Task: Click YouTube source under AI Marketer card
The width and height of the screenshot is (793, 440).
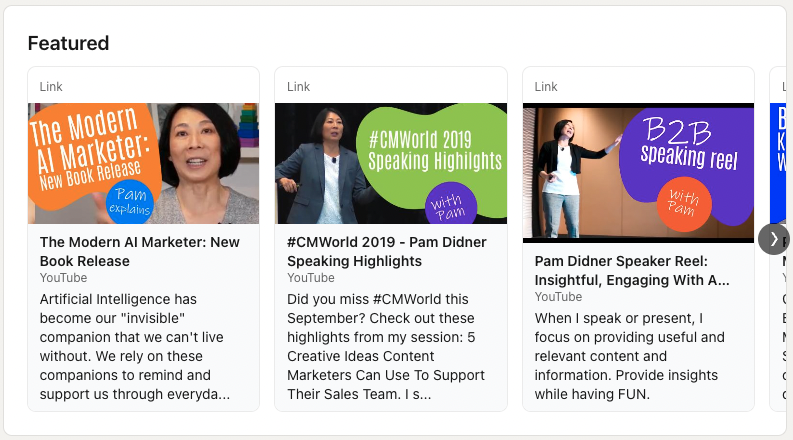Action: (63, 278)
